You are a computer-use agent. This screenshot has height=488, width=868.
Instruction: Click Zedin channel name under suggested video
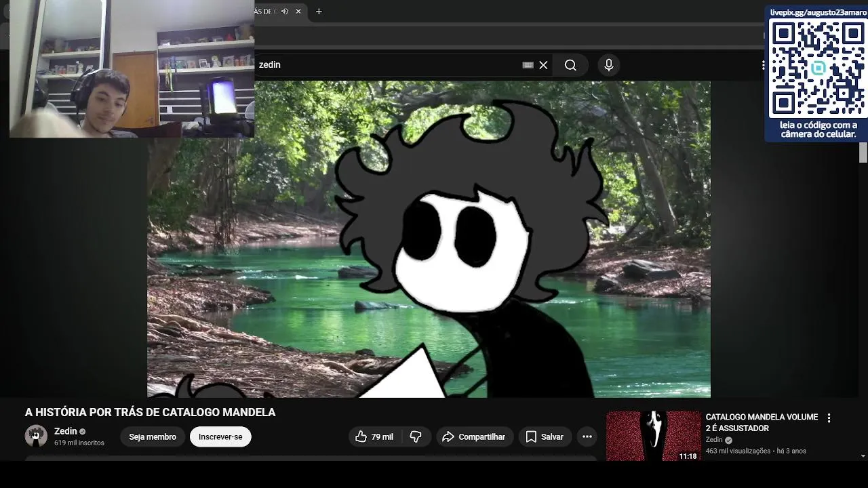tap(714, 440)
